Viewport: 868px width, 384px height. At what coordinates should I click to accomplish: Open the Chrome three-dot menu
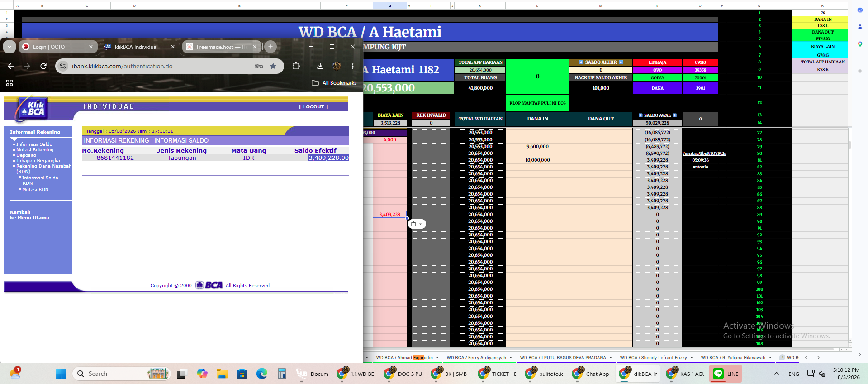pos(353,66)
